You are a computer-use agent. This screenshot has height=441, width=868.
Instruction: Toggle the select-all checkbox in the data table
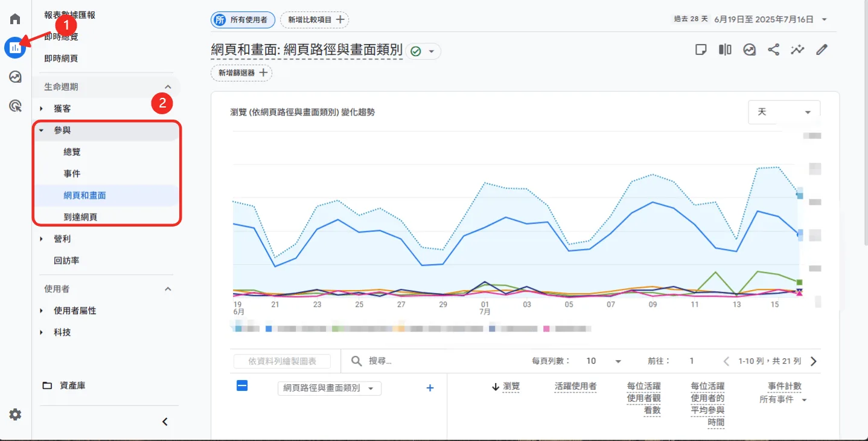pyautogui.click(x=242, y=385)
